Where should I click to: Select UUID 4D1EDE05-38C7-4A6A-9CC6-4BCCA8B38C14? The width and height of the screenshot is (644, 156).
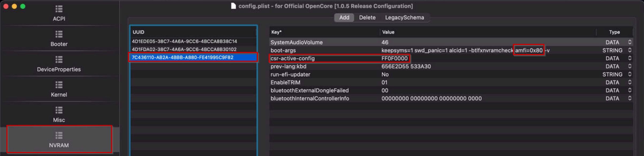tap(184, 41)
